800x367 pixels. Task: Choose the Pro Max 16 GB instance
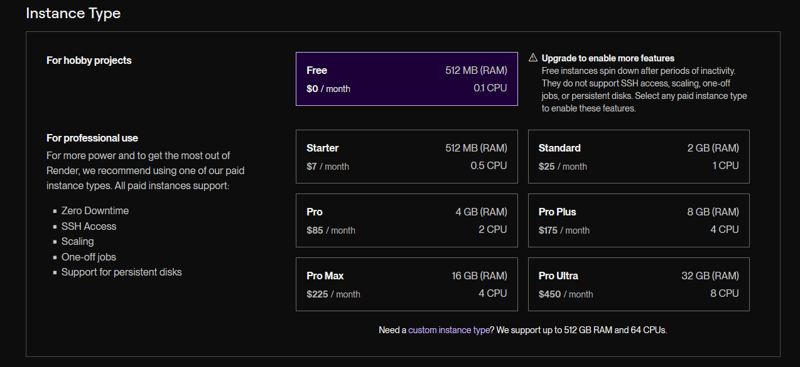[407, 284]
